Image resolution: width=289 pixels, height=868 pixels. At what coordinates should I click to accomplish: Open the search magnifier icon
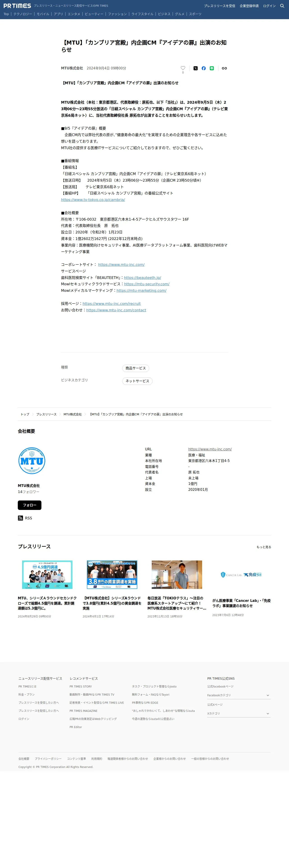282,6
